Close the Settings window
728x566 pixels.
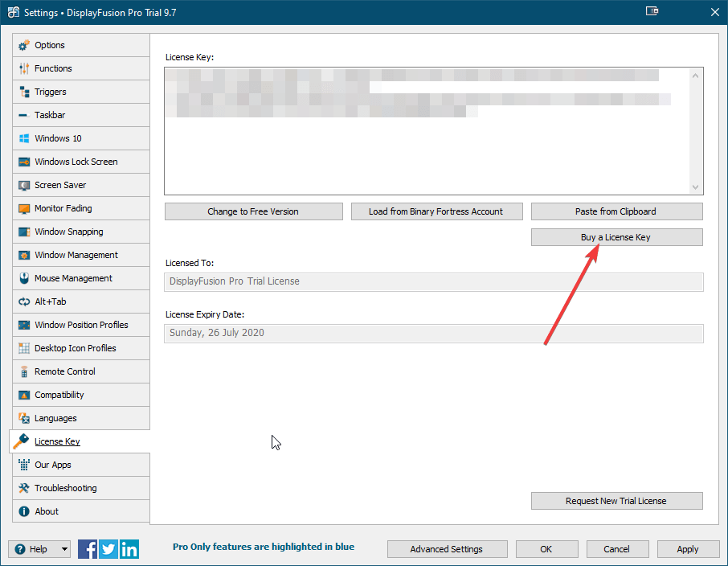(x=715, y=12)
